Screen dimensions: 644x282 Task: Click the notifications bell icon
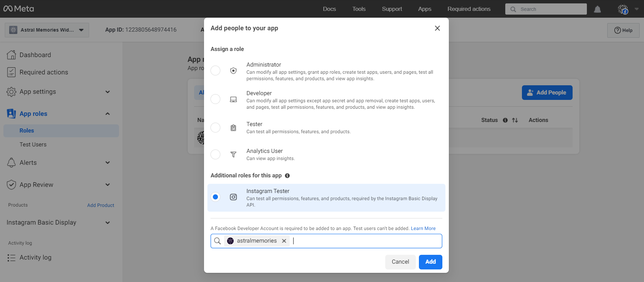click(597, 9)
